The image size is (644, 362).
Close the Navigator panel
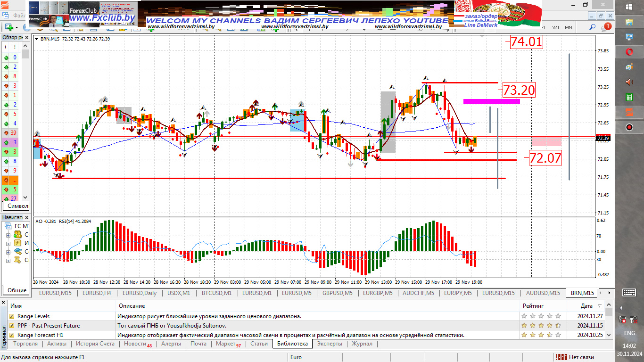point(27,217)
